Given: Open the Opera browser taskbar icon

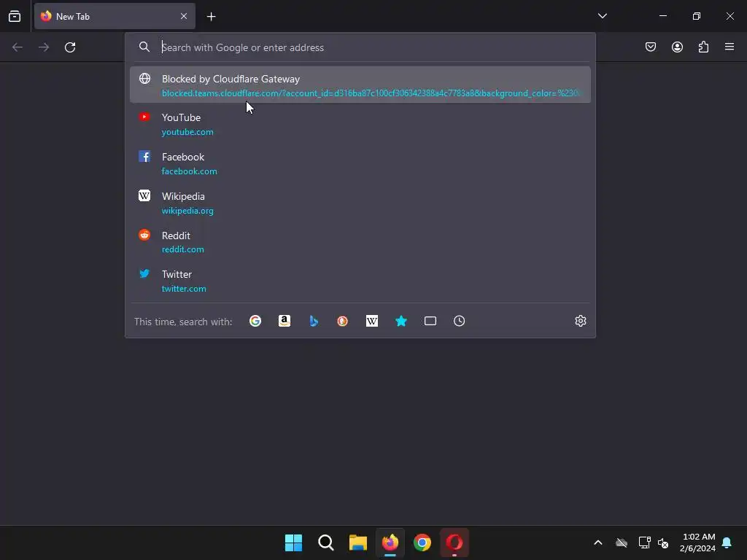Looking at the screenshot, I should (454, 542).
